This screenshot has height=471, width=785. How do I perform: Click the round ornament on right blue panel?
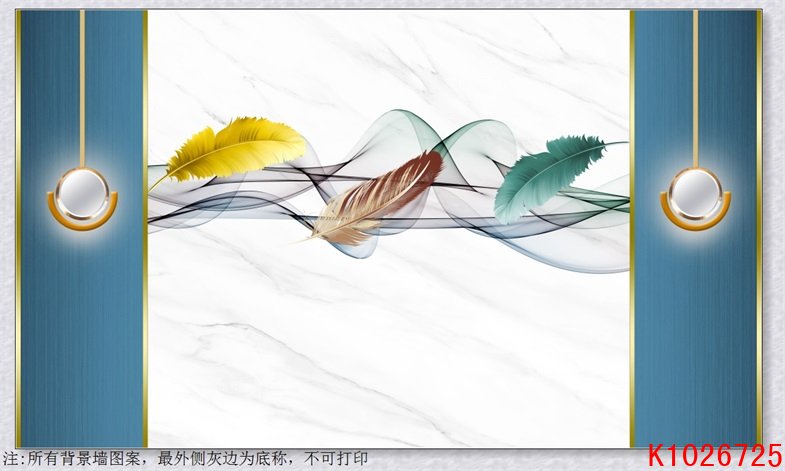tap(695, 198)
